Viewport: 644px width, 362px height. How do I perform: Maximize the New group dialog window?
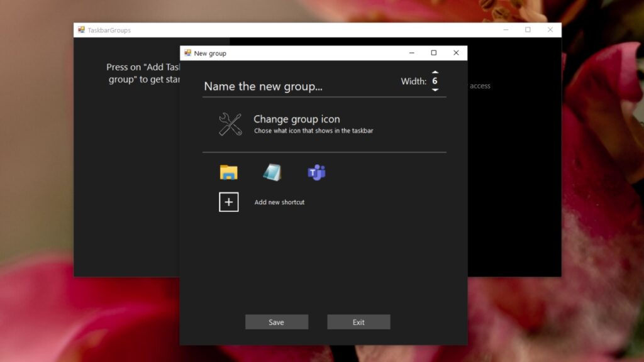(434, 53)
